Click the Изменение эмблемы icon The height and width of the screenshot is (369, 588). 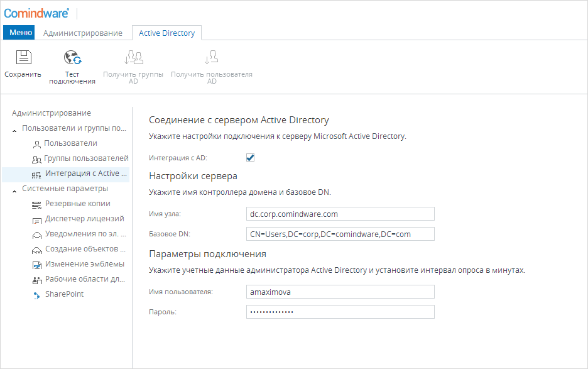36,265
